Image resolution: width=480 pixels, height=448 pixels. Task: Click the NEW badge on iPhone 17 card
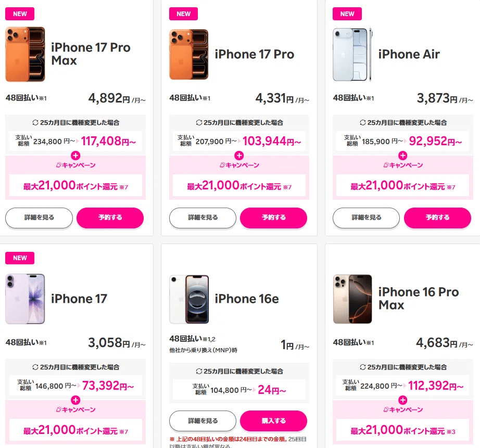pyautogui.click(x=20, y=258)
